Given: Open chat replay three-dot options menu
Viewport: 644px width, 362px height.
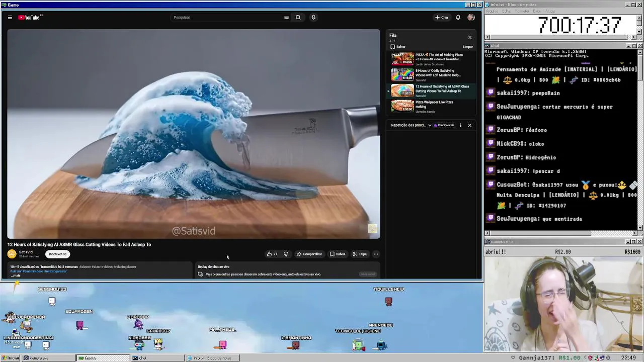Looking at the screenshot, I should point(460,125).
